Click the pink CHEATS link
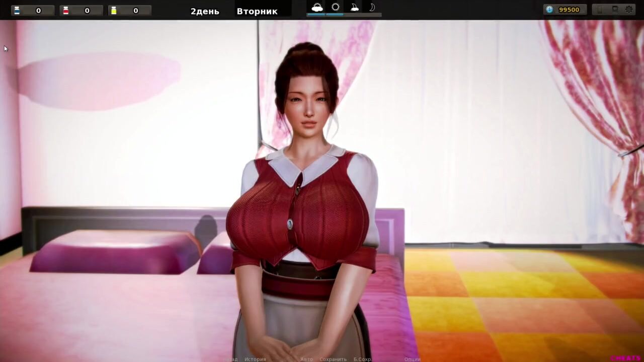 pyautogui.click(x=625, y=358)
